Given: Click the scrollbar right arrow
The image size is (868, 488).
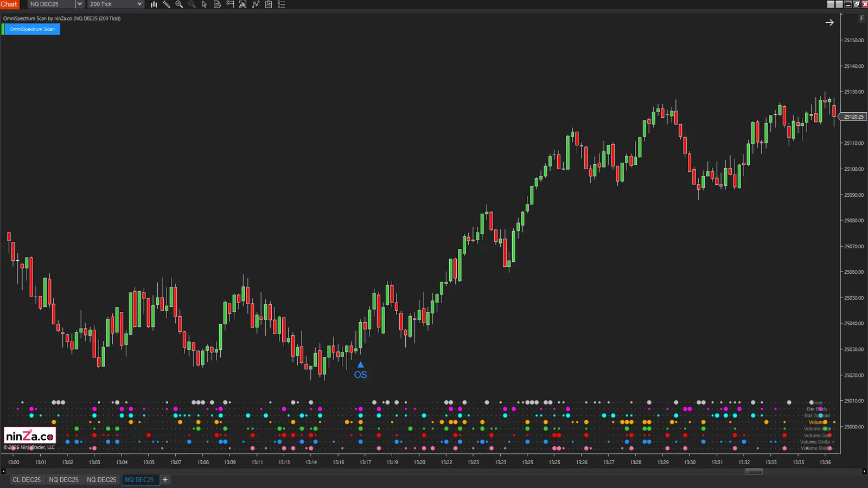Looking at the screenshot, I should 864,472.
